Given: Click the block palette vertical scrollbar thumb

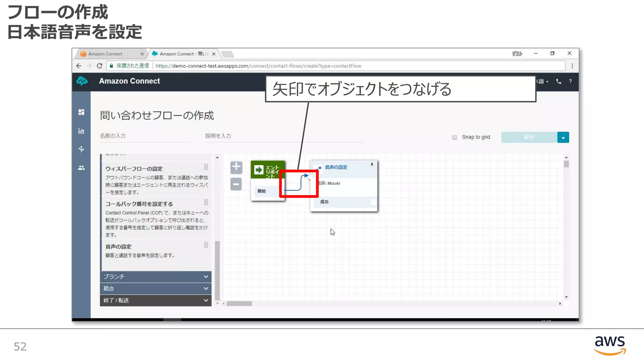Looking at the screenshot, I should coord(217,271).
